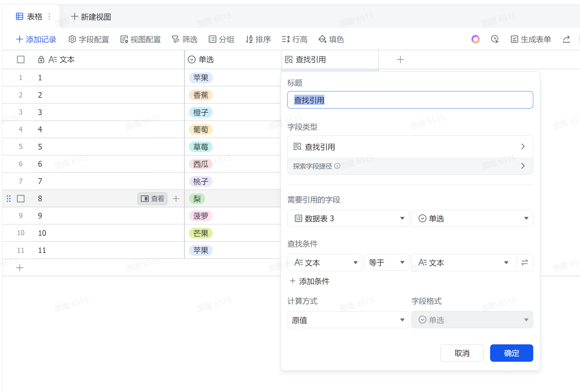Open the history clock icon
Image resolution: width=580 pixels, height=392 pixels.
point(495,39)
